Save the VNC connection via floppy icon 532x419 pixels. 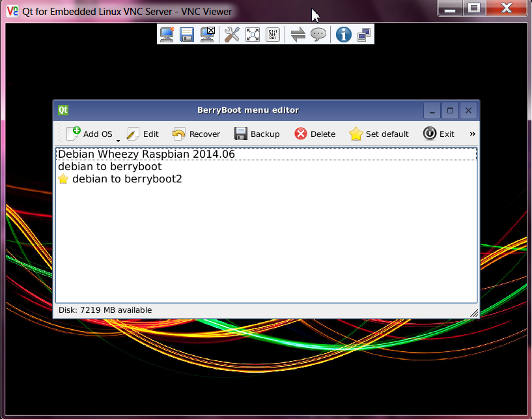(188, 35)
